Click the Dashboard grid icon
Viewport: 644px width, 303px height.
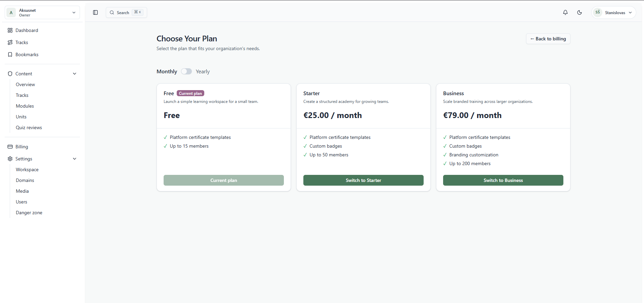point(10,30)
